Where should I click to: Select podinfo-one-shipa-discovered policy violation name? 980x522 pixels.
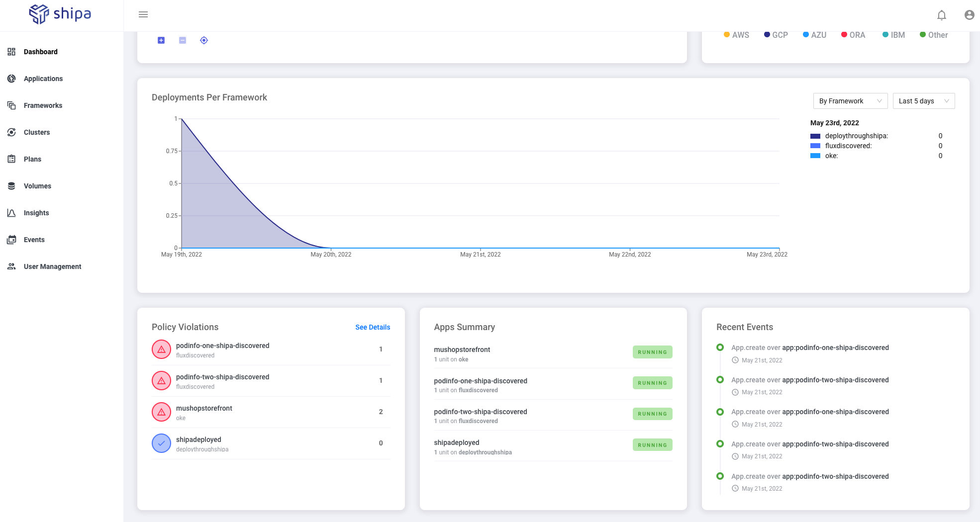pos(222,346)
